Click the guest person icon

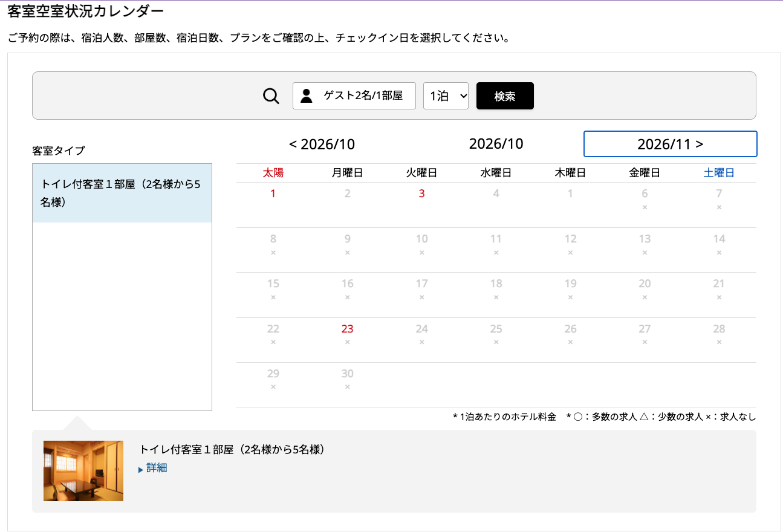307,96
